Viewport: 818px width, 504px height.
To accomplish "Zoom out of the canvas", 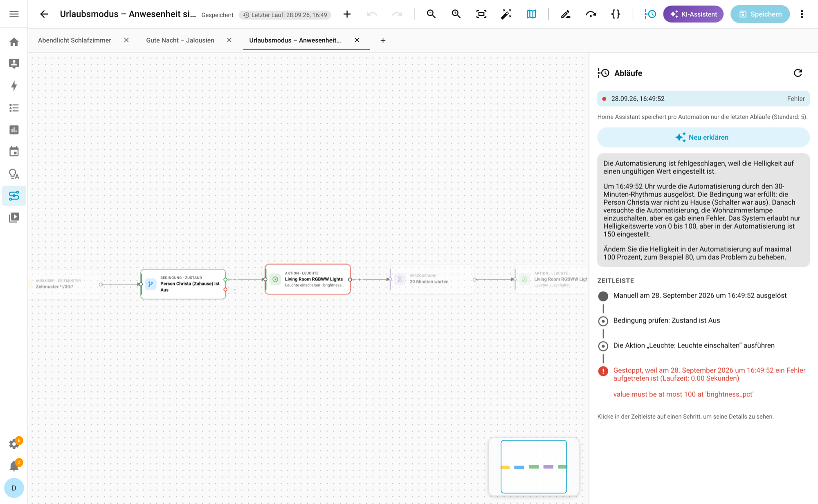I will point(431,14).
